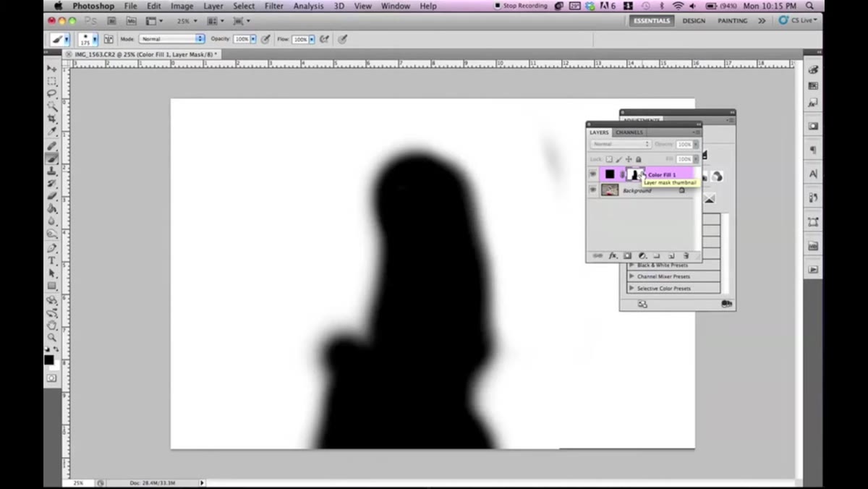This screenshot has height=489, width=868.
Task: Select the Dodge tool
Action: click(52, 234)
